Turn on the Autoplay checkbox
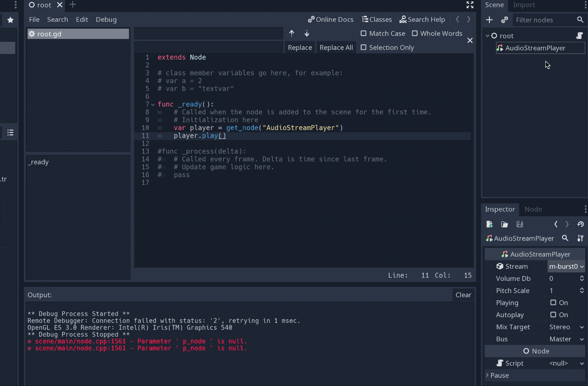The height and width of the screenshot is (386, 588). click(553, 315)
